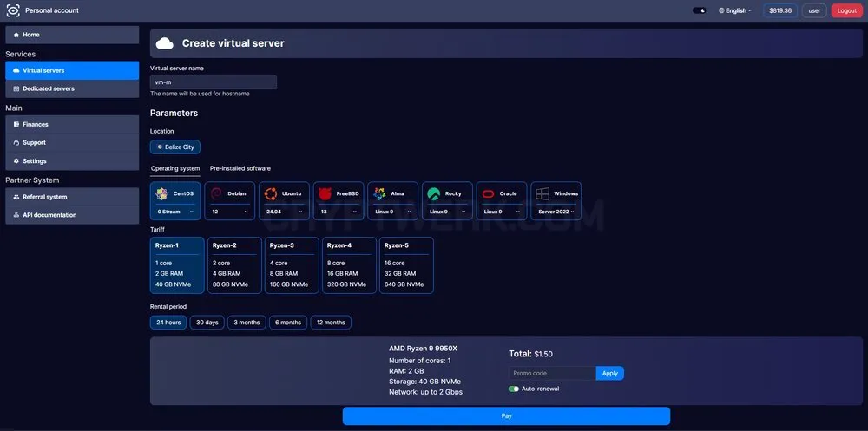Click the Promo code input field
Screen dimensions: 868x431
(552, 374)
